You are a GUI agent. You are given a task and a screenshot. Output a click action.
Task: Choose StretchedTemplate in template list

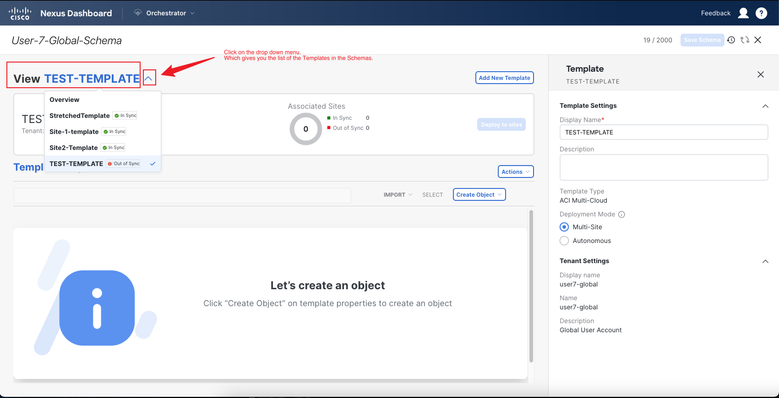[x=103, y=115]
